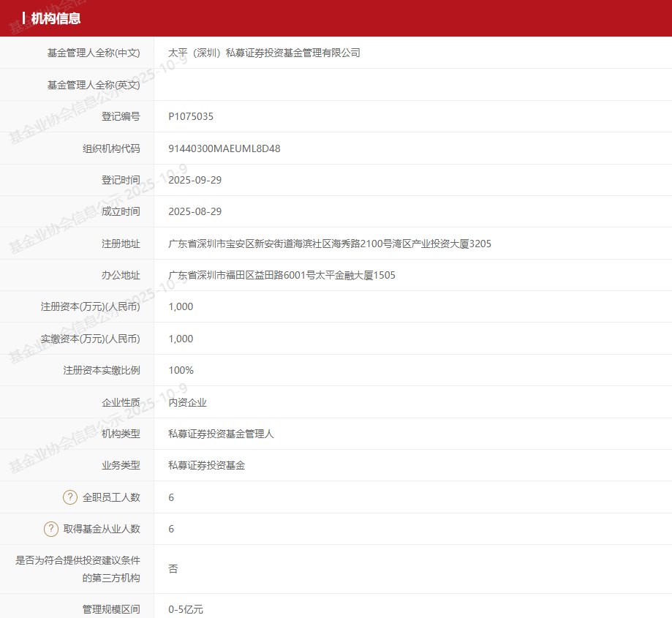Click the question mark icon beside 取得基金从业人数
The image size is (672, 618).
(51, 529)
